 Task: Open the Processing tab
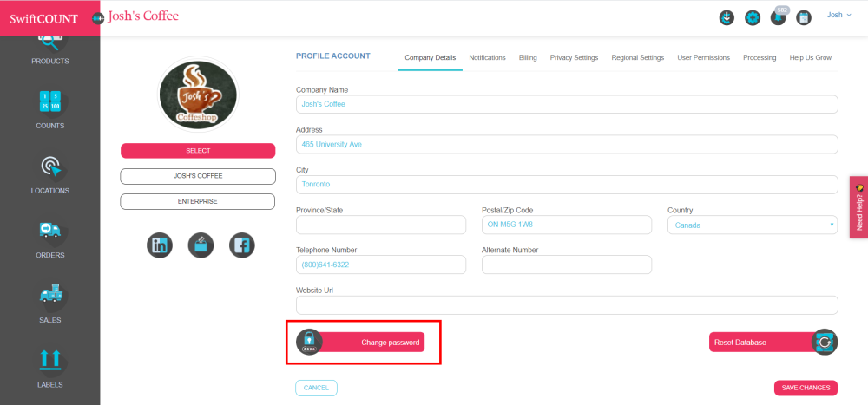point(759,57)
